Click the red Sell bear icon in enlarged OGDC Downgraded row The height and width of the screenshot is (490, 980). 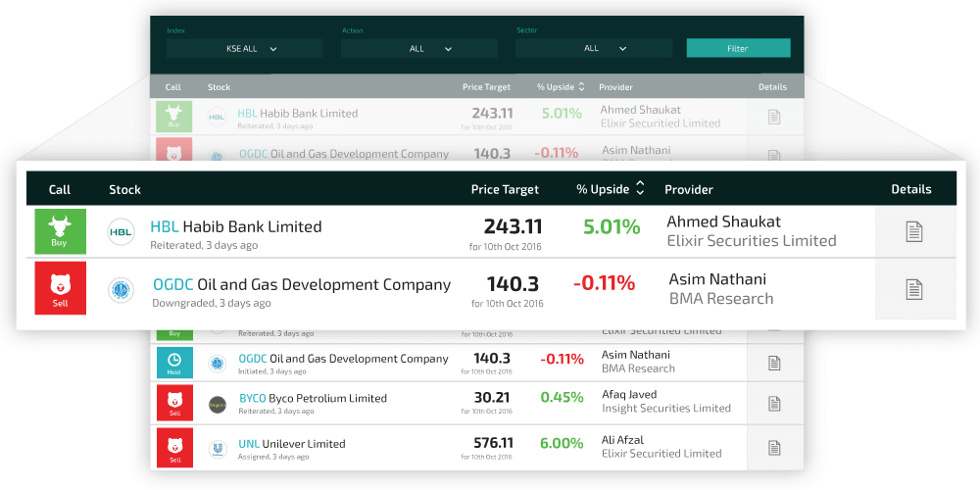[61, 288]
